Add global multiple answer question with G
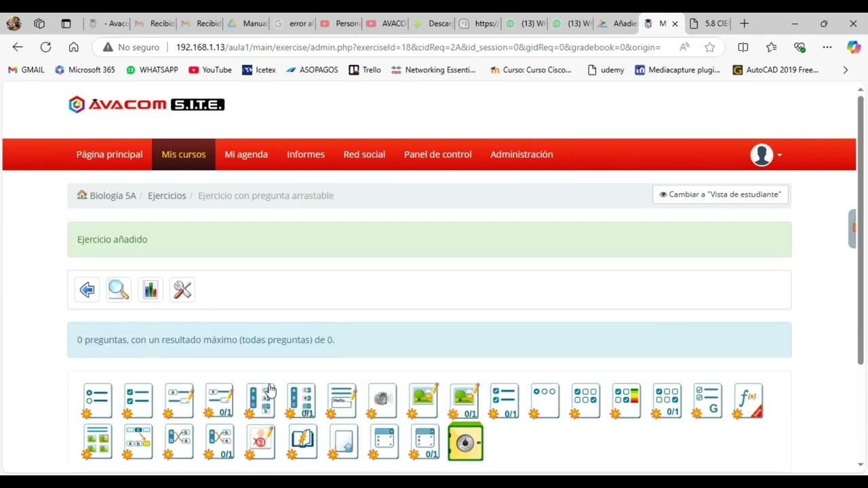This screenshot has width=868, height=488. click(707, 401)
